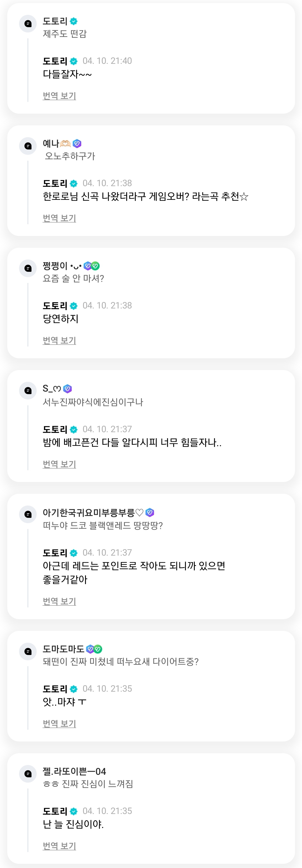302x868 pixels.
Task: Show translation for the 아근데 레드는 reply
Action: (59, 602)
